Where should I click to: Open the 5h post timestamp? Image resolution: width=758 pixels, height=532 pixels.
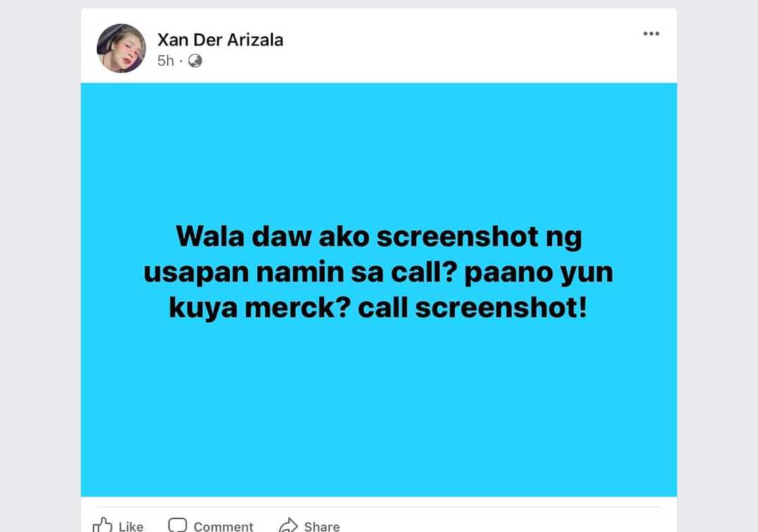165,61
